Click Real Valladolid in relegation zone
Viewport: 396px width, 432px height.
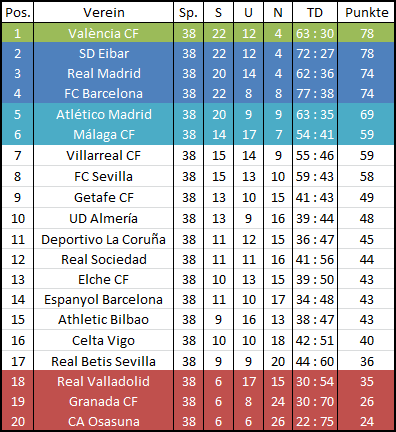pos(103,381)
